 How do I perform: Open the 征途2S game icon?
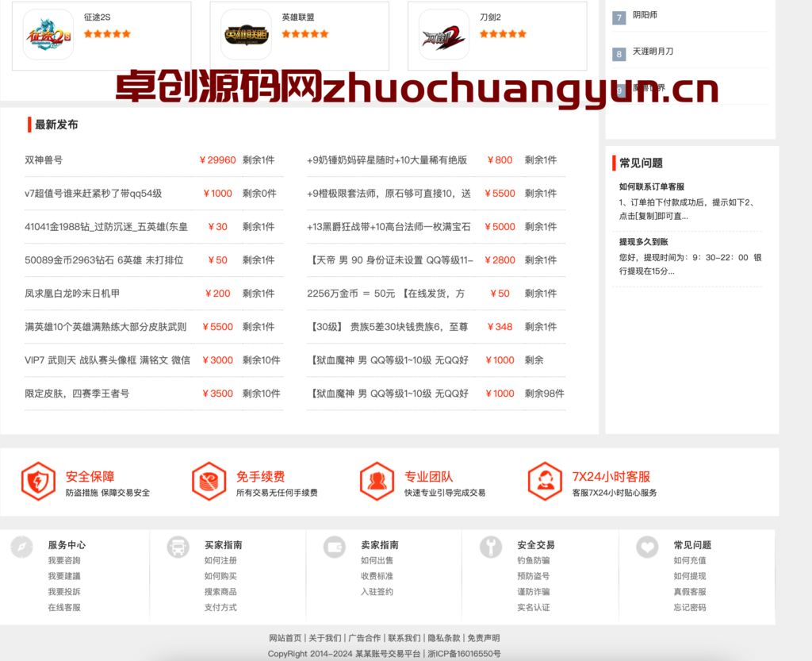pos(48,35)
